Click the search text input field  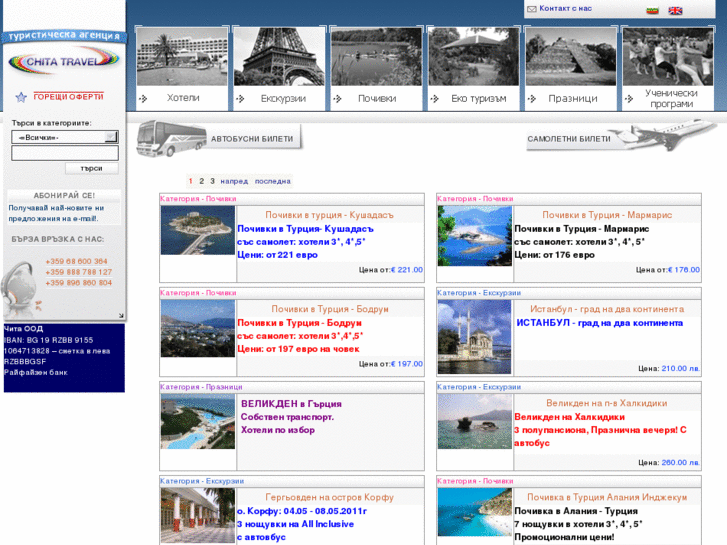tap(65, 153)
